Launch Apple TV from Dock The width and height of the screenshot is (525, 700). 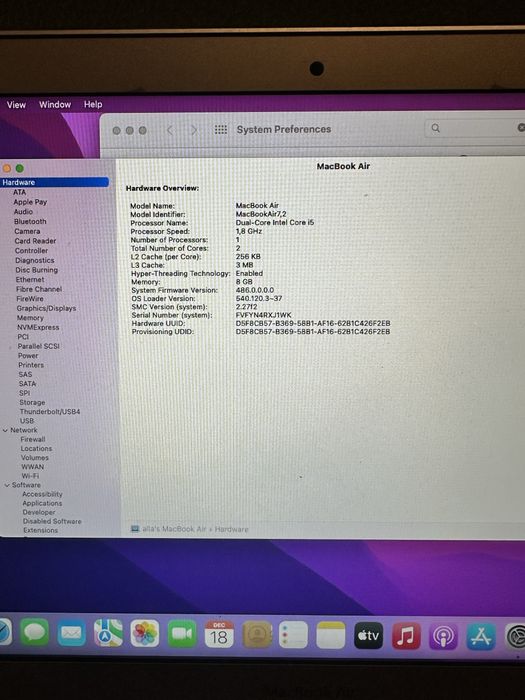coord(368,635)
